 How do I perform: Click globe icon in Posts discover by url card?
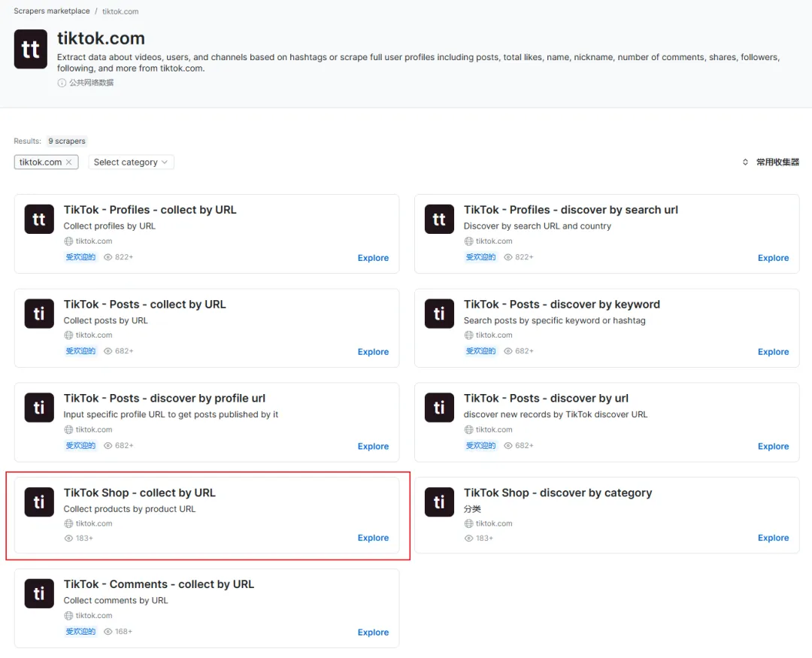468,429
